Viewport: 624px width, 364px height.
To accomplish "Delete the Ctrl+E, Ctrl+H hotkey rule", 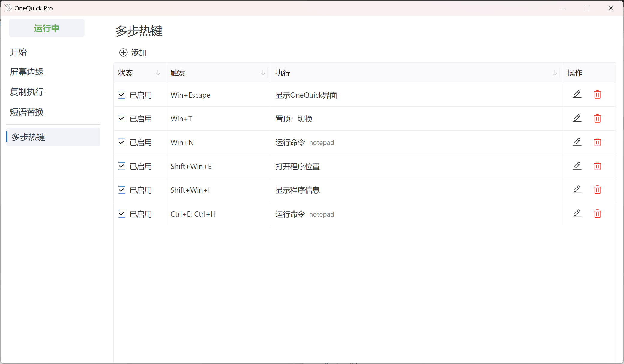I will pyautogui.click(x=597, y=214).
